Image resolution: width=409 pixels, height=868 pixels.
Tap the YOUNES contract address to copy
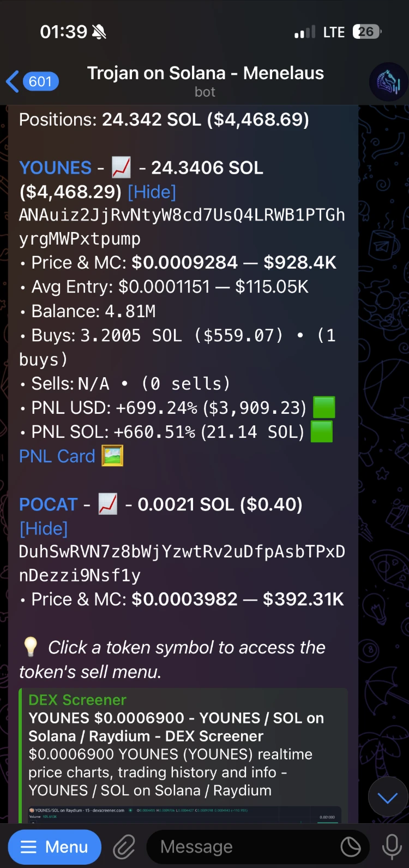coord(182,227)
